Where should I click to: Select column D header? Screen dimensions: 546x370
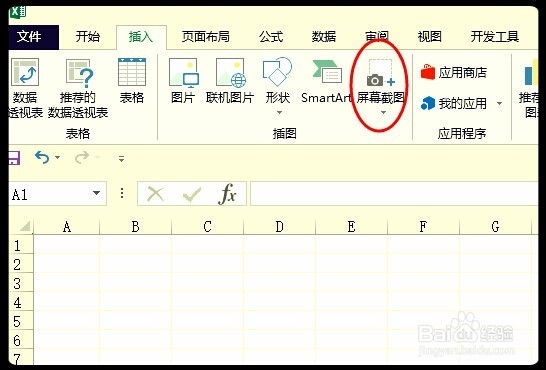click(280, 227)
